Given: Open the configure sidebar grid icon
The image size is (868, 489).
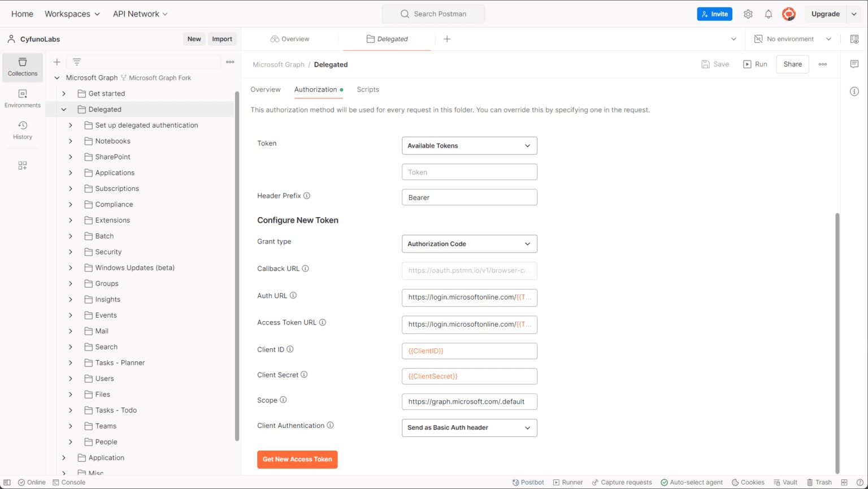Looking at the screenshot, I should coord(23,166).
